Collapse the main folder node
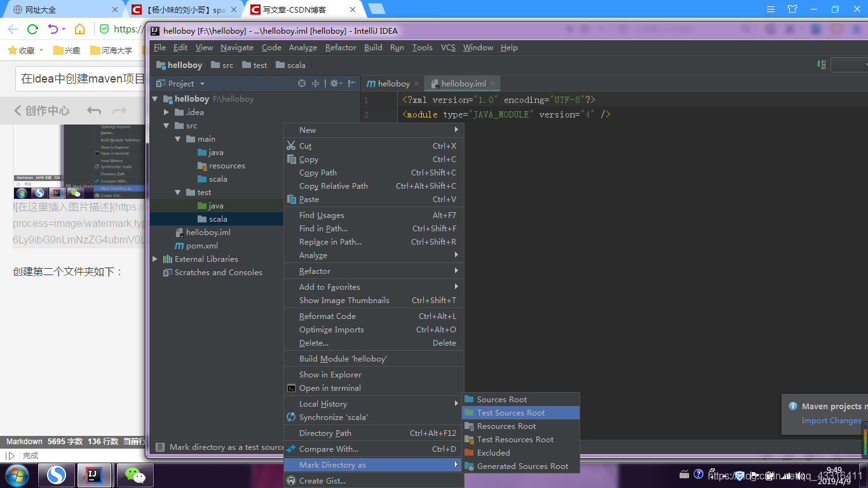The width and height of the screenshot is (868, 488). click(178, 139)
